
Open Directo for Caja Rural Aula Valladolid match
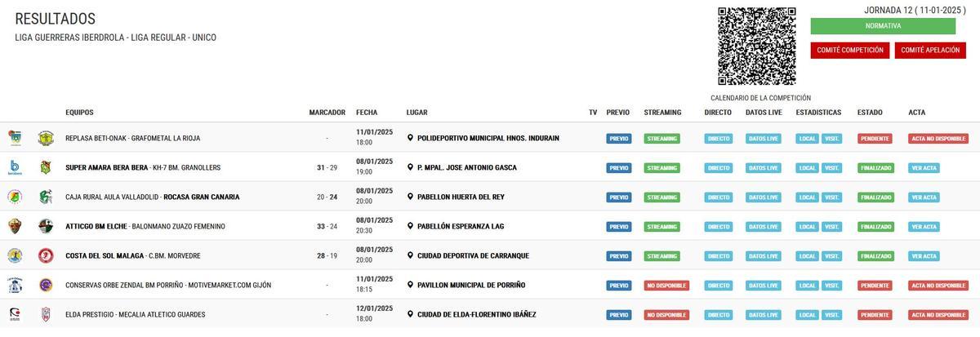(719, 197)
